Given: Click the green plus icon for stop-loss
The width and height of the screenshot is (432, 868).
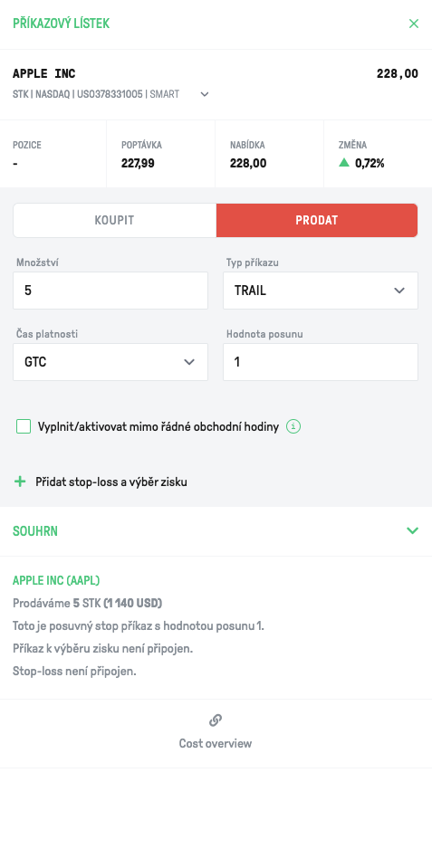Looking at the screenshot, I should tap(20, 482).
